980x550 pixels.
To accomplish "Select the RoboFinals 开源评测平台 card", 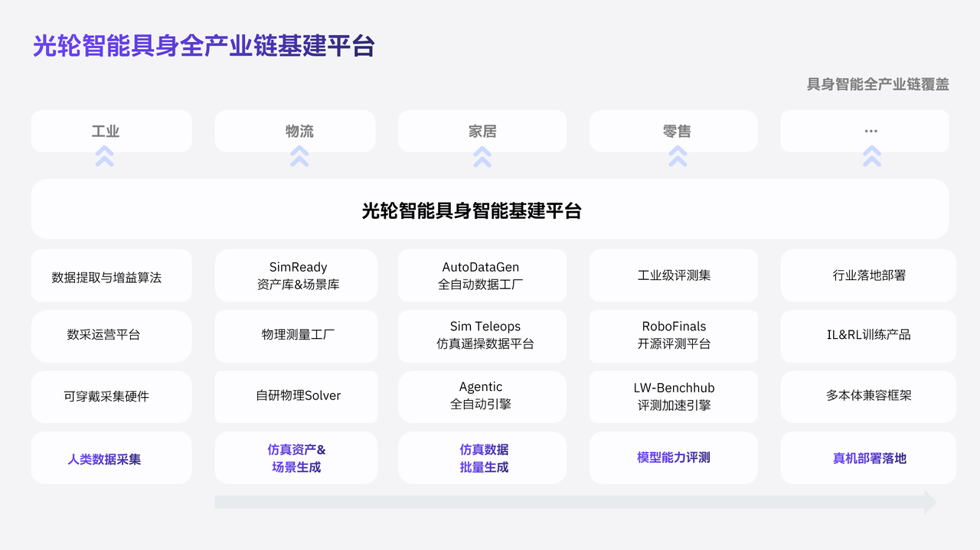I will (673, 335).
